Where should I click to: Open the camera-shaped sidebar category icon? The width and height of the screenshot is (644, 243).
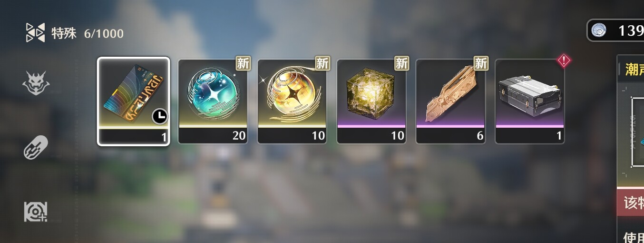(x=36, y=212)
